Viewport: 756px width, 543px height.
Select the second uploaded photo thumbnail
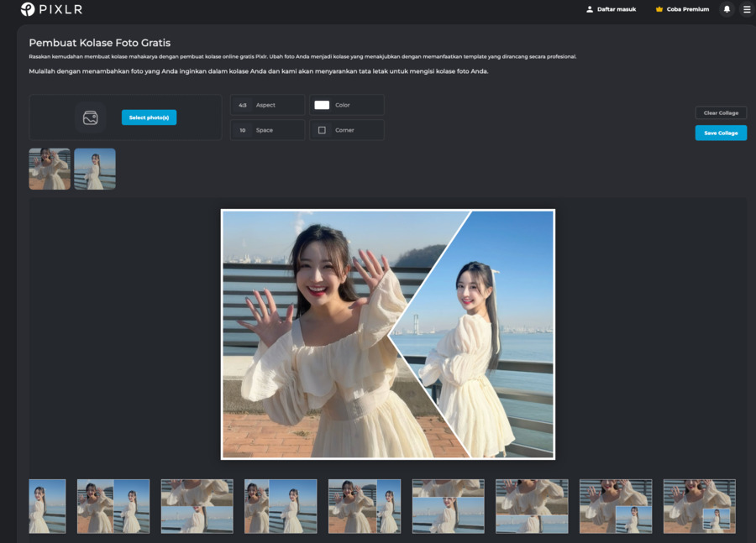click(95, 169)
